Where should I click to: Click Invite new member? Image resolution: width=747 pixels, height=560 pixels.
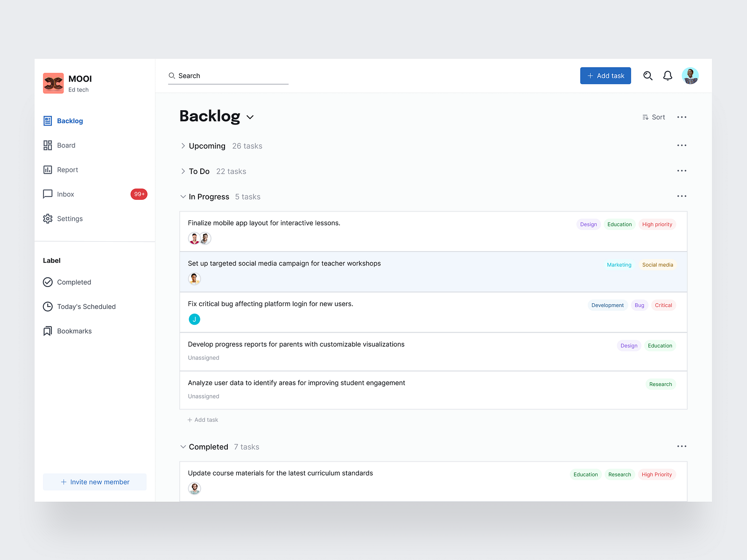[94, 482]
